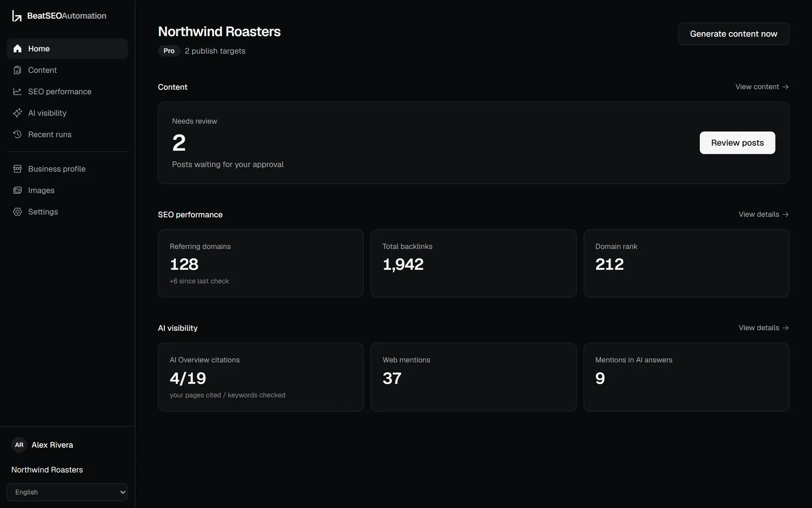Go to SEO performance in sidebar

tap(67, 92)
